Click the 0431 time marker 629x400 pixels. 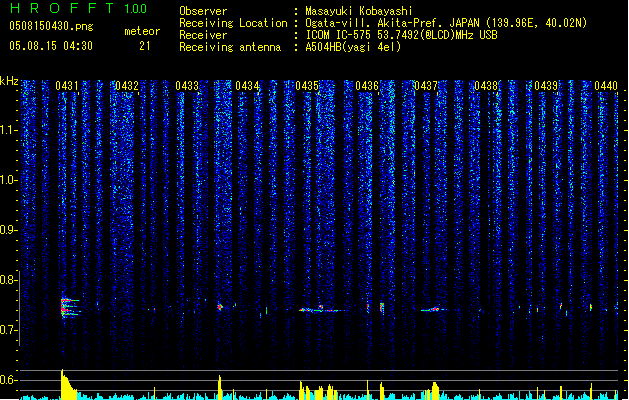pyautogui.click(x=67, y=86)
